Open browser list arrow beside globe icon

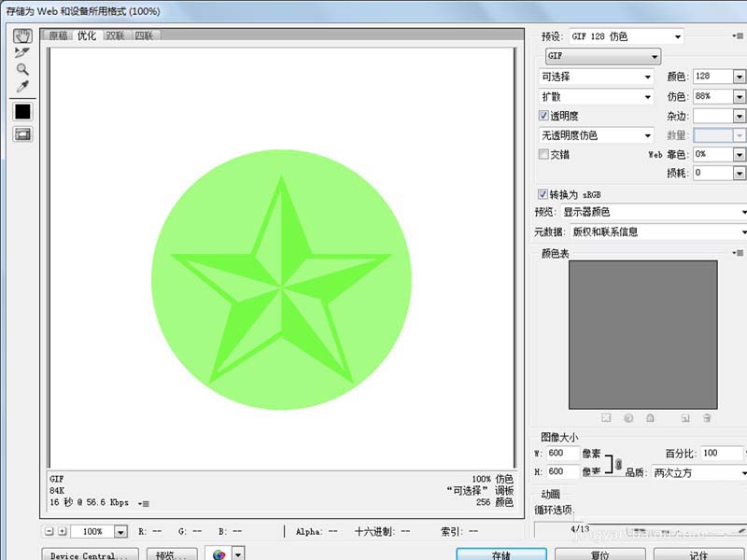(238, 553)
